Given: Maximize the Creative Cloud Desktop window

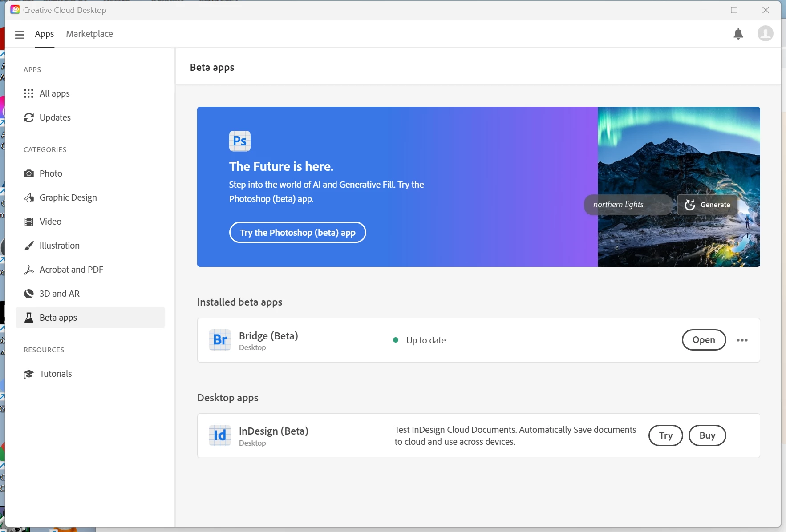Looking at the screenshot, I should click(734, 10).
